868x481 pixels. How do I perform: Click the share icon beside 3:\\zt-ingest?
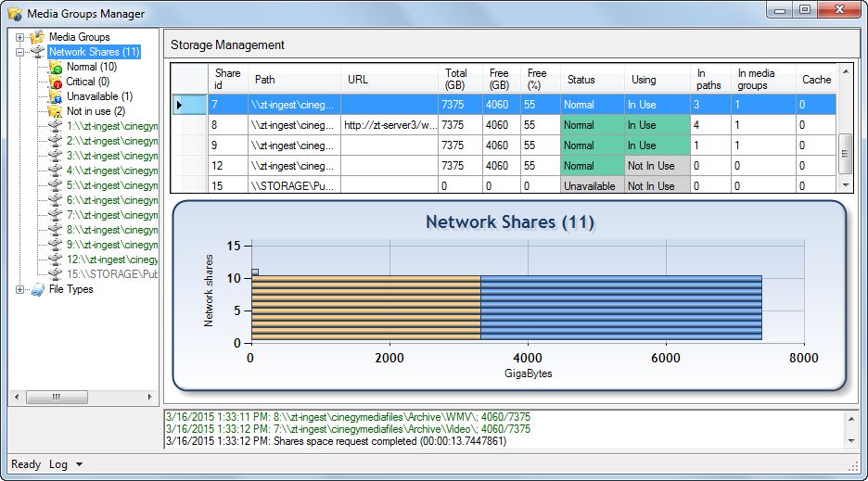point(56,156)
